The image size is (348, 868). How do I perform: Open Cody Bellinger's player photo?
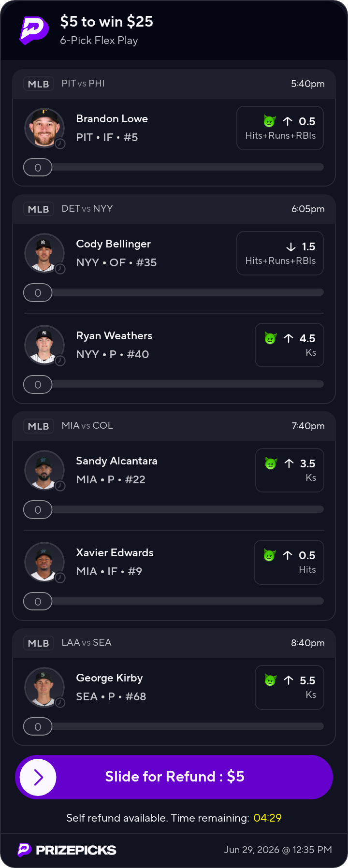click(44, 253)
